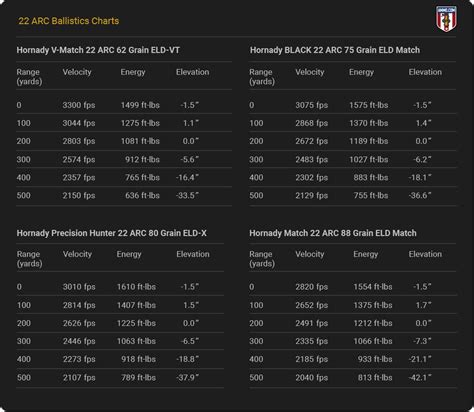Click the 2040 fps velocity value
474x412 pixels.
point(312,378)
